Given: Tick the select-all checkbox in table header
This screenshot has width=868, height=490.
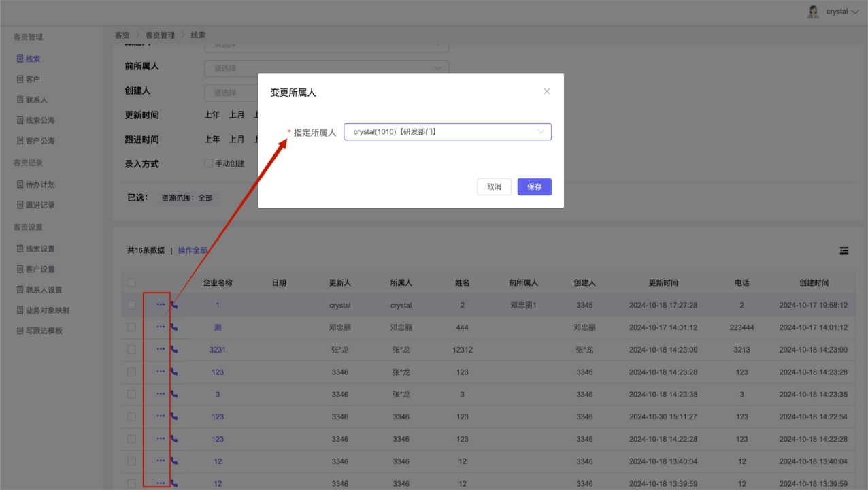Looking at the screenshot, I should (131, 282).
